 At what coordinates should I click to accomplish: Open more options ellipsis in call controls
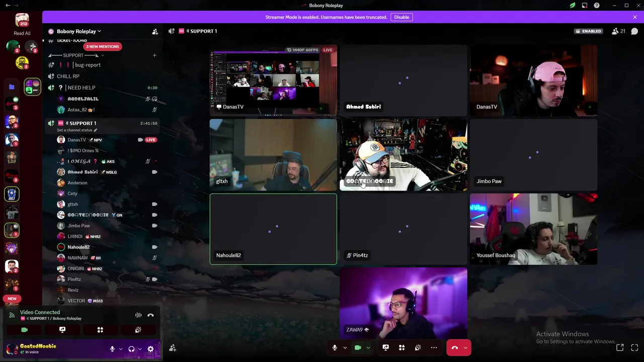point(434,347)
